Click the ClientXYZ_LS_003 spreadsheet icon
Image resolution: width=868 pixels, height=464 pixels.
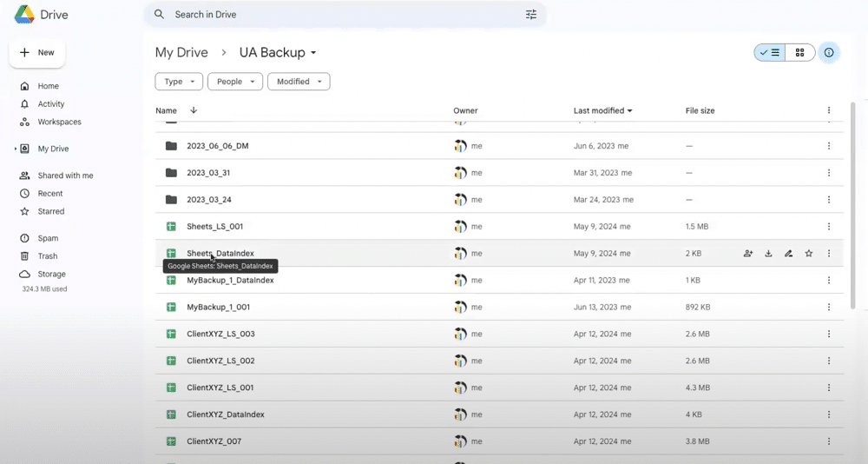(171, 334)
